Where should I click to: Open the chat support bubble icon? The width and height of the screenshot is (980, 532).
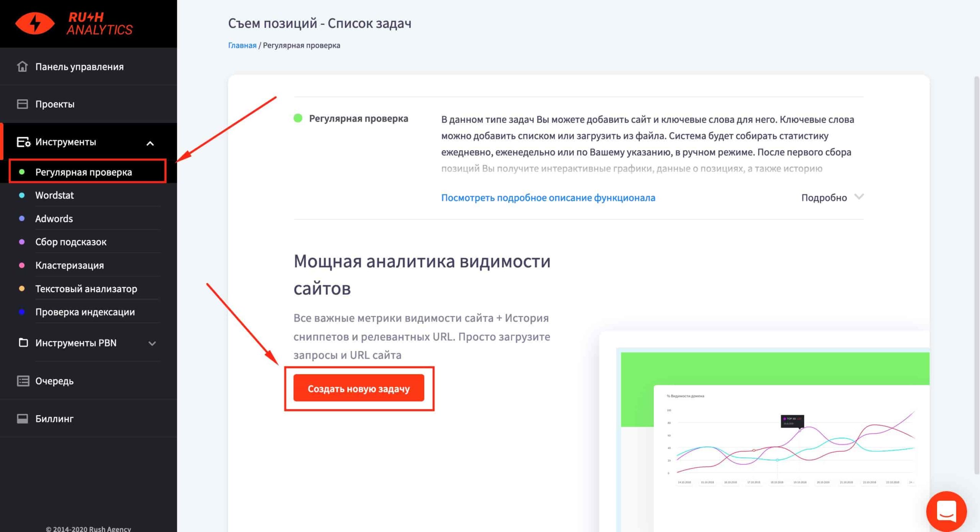point(946,511)
